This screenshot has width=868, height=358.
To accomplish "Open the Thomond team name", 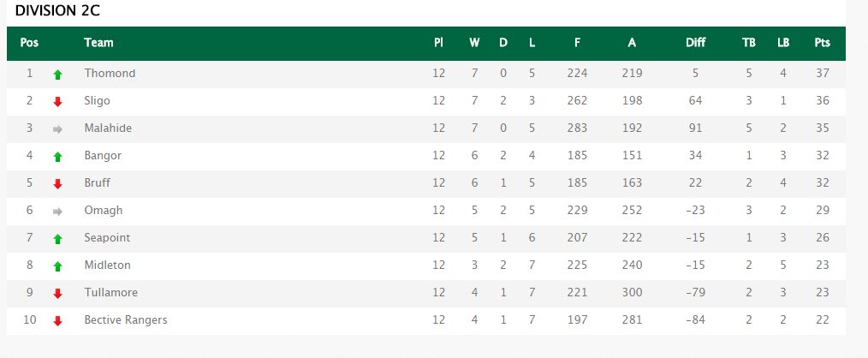I will [110, 74].
